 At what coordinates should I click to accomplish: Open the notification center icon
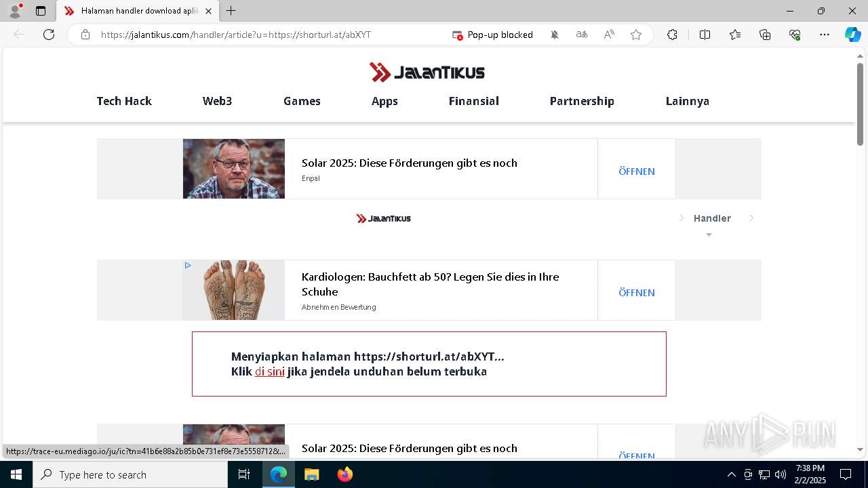[x=846, y=474]
